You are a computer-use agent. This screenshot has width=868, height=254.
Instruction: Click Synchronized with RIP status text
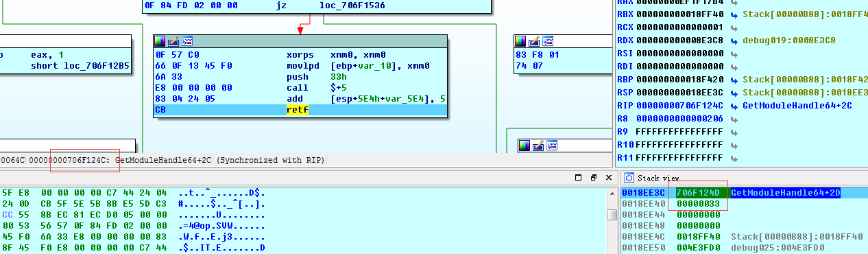click(x=270, y=160)
